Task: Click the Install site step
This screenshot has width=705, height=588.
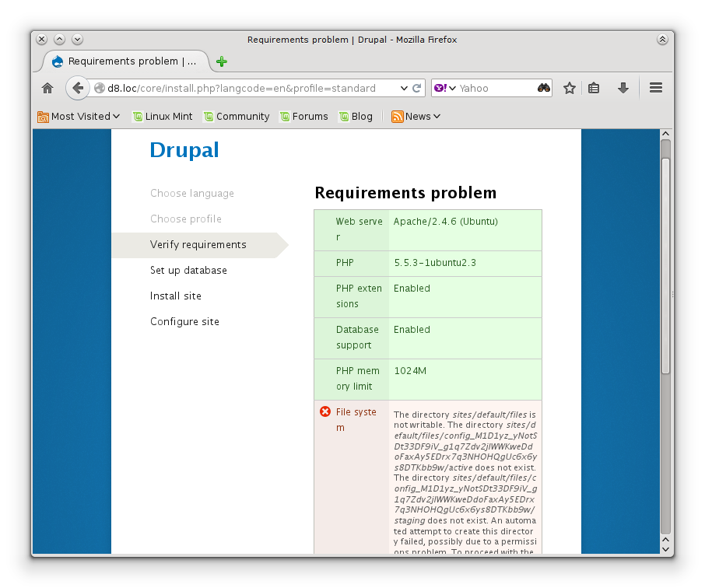Action: coord(176,296)
